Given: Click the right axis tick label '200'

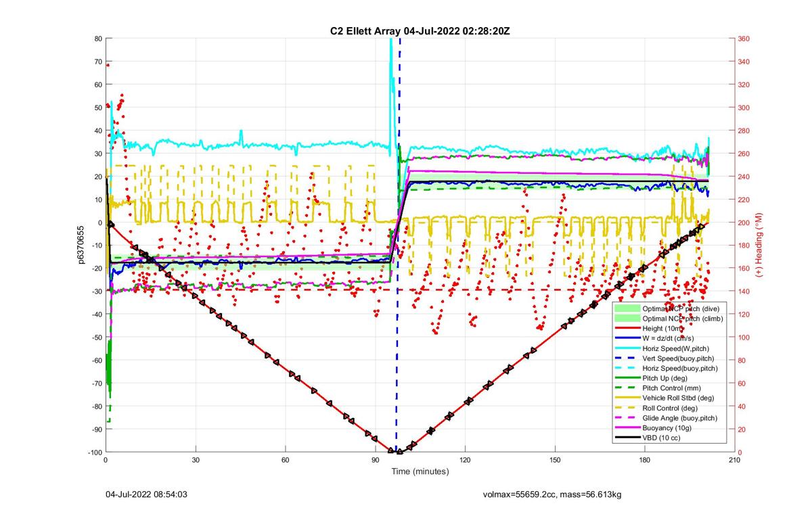Looking at the screenshot, I should point(744,223).
